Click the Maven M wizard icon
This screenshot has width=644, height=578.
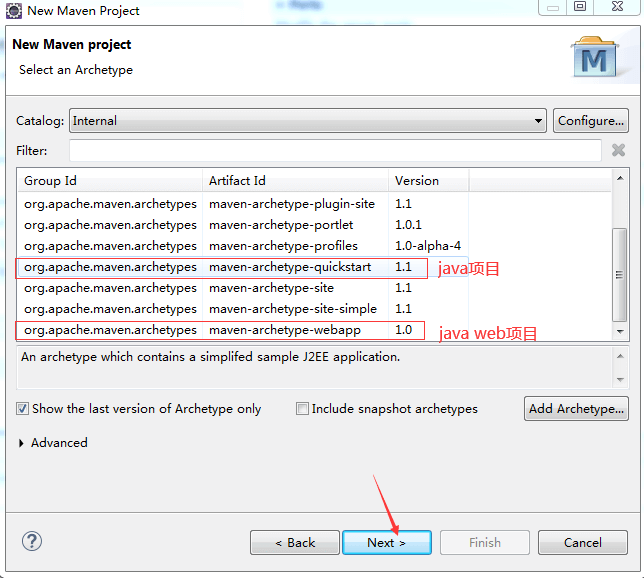[595, 58]
